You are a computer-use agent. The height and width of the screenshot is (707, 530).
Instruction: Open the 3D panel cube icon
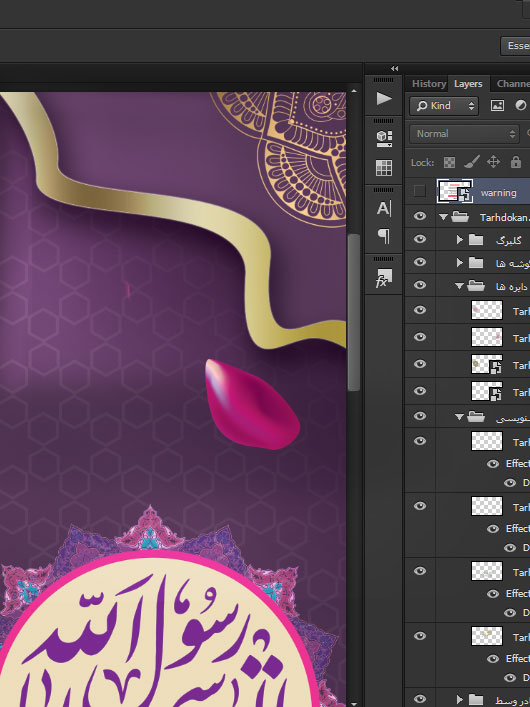tap(384, 138)
